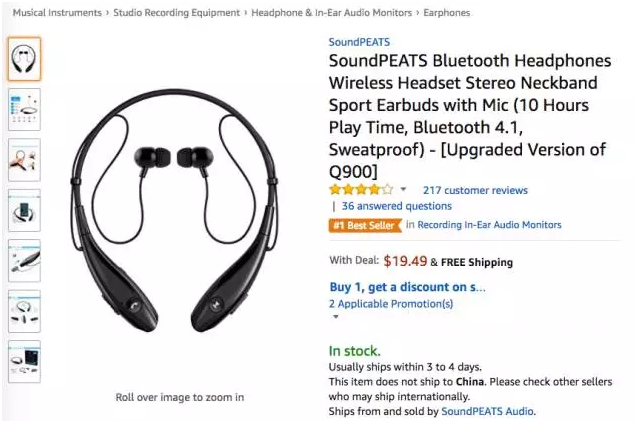Screen dimensions: 635x422
Task: Select the fifth thumbnail showing neckband close-up
Action: pos(24,261)
